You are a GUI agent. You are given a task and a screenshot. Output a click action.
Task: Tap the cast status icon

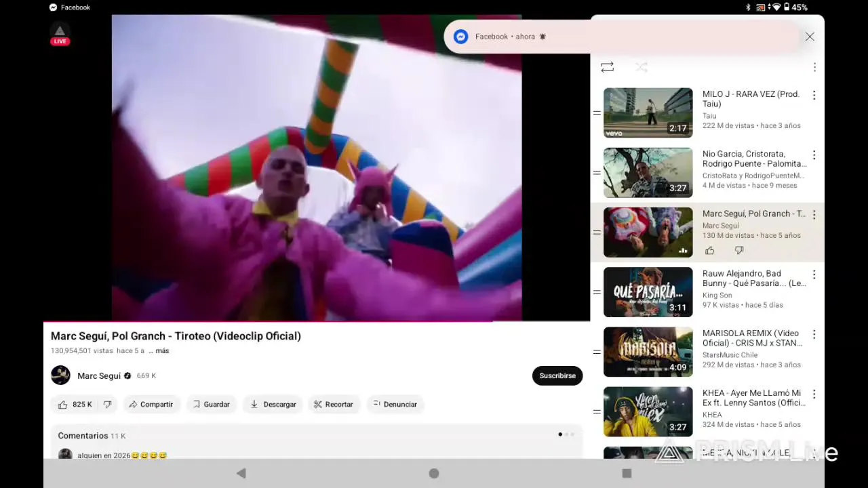(761, 7)
